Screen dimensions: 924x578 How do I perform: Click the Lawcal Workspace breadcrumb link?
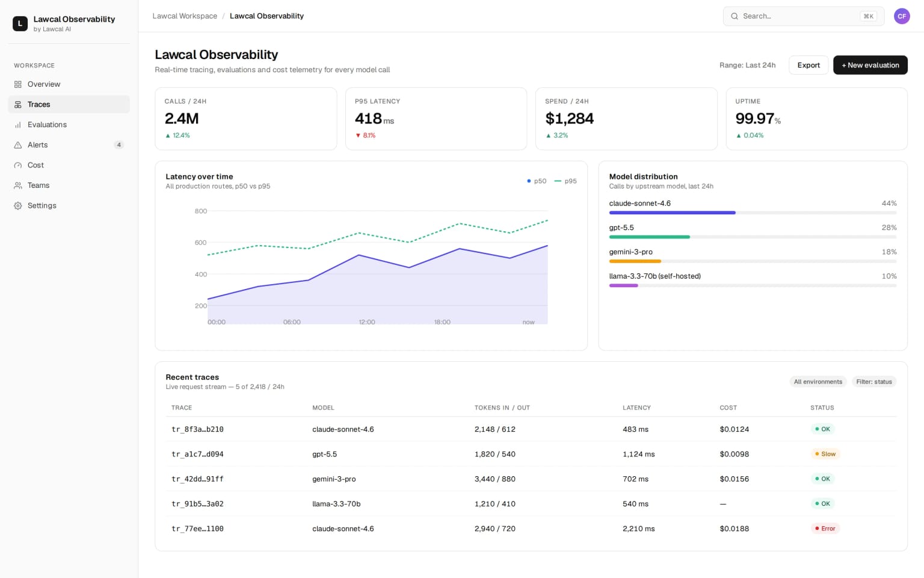click(x=185, y=16)
